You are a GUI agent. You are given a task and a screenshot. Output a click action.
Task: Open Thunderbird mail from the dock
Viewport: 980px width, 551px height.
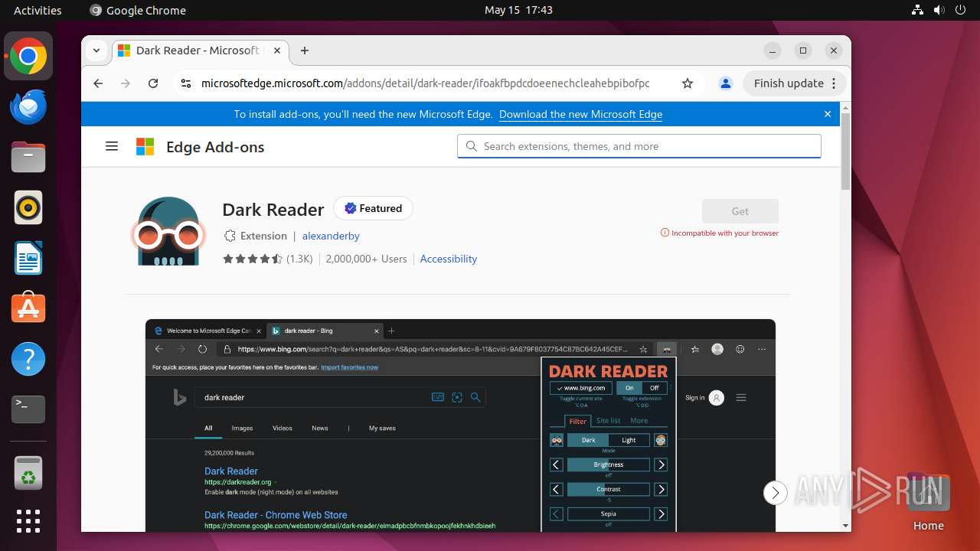pyautogui.click(x=28, y=107)
